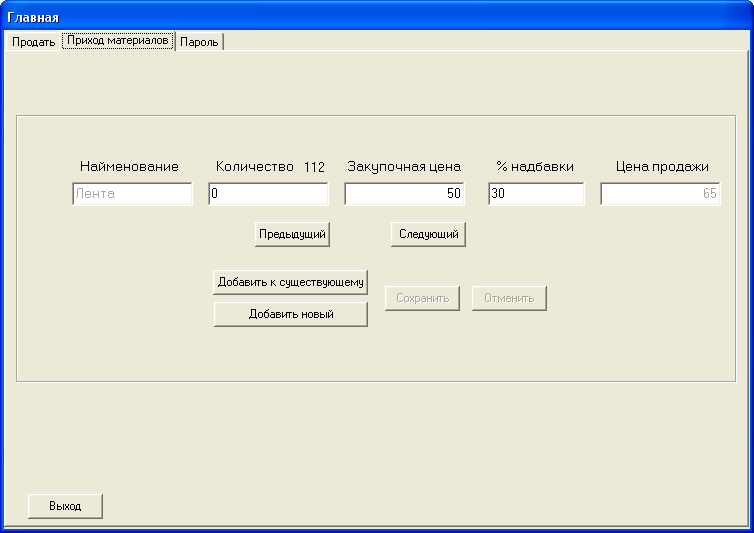Click the Количество label text

coord(254,166)
